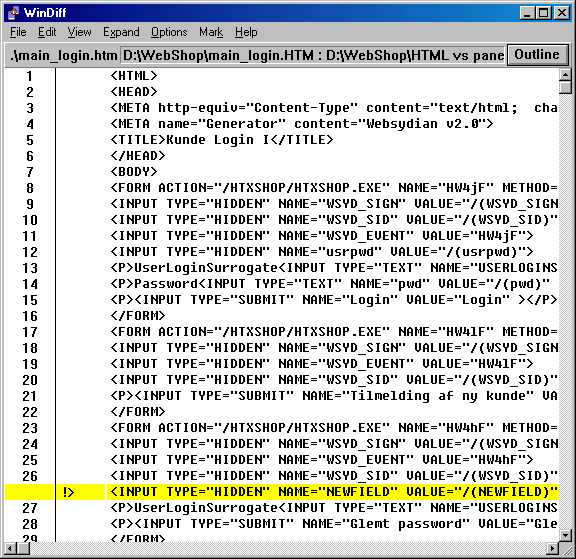
Task: Open the Options menu
Action: pyautogui.click(x=169, y=32)
